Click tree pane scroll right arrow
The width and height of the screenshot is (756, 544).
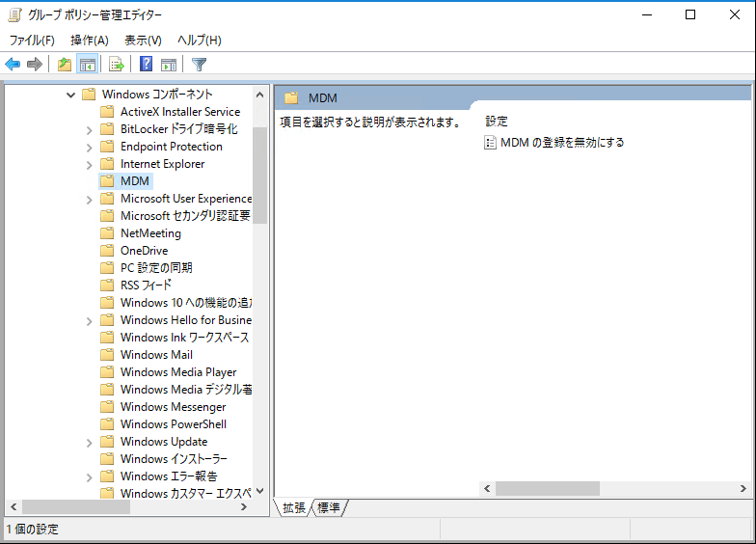[243, 507]
